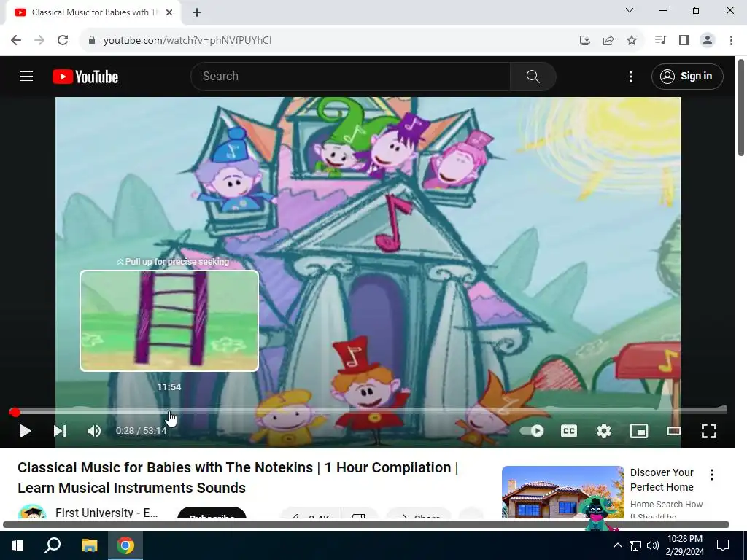Click the First University channel avatar
Image resolution: width=747 pixels, height=560 pixels.
tap(32, 511)
